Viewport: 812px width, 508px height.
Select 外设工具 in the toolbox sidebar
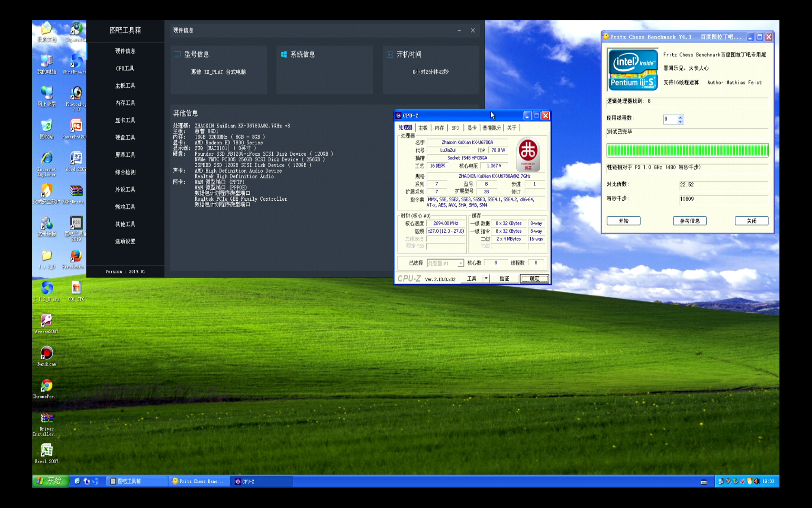pos(125,189)
